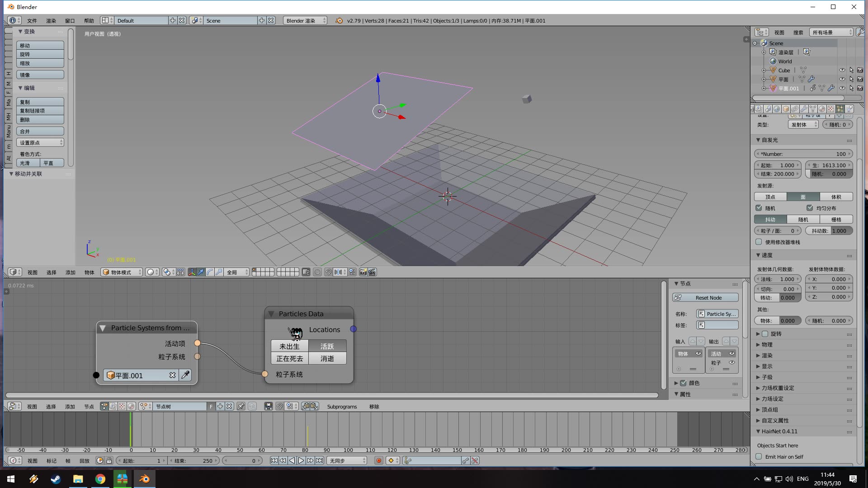This screenshot has height=488, width=868.
Task: Enable the Emit Hair on Self checkbox
Action: [759, 457]
